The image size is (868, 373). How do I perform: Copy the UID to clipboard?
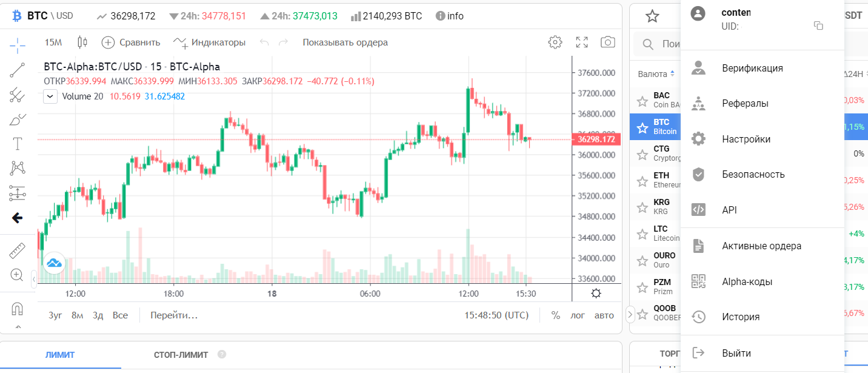818,25
